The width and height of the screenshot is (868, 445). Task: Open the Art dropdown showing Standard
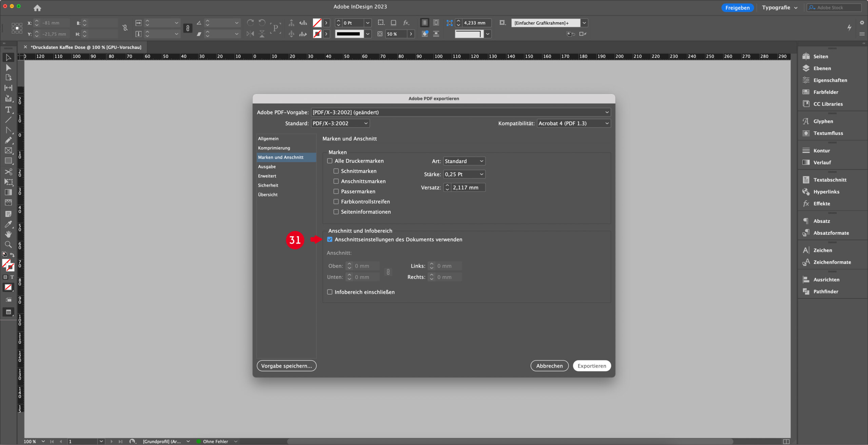[x=464, y=161]
